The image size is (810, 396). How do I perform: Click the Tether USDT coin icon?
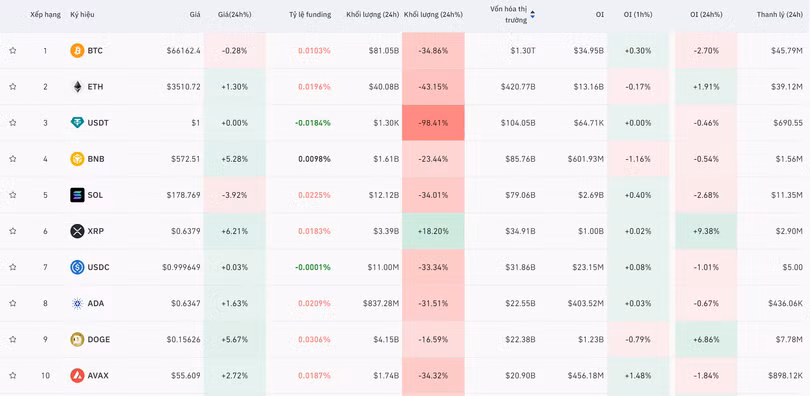(77, 123)
